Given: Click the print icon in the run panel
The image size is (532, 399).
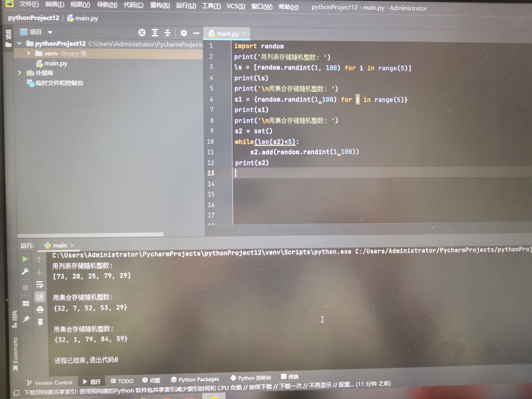Looking at the screenshot, I should [40, 309].
